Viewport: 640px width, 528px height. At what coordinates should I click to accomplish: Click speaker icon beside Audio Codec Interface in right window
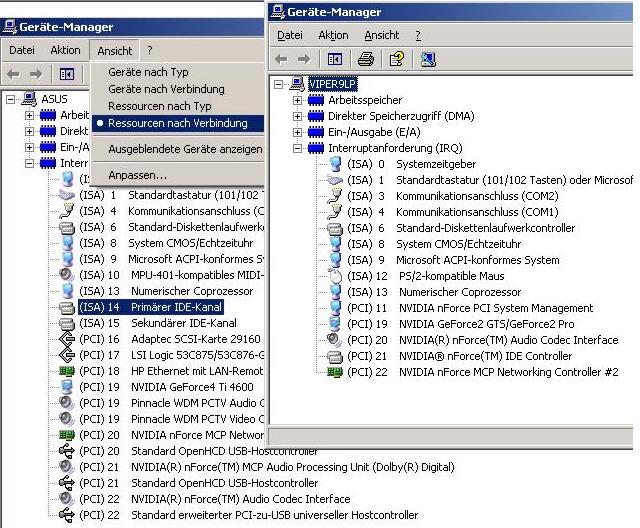pos(334,340)
